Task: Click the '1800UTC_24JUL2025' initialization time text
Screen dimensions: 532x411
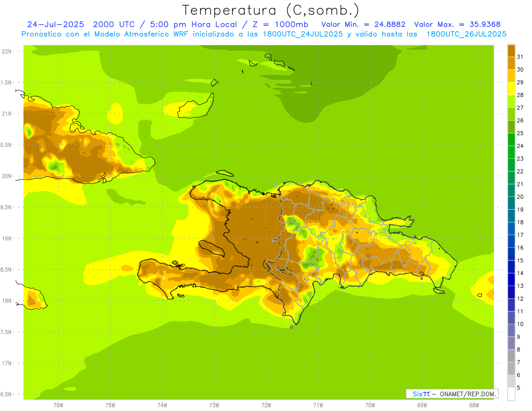Action: point(303,34)
